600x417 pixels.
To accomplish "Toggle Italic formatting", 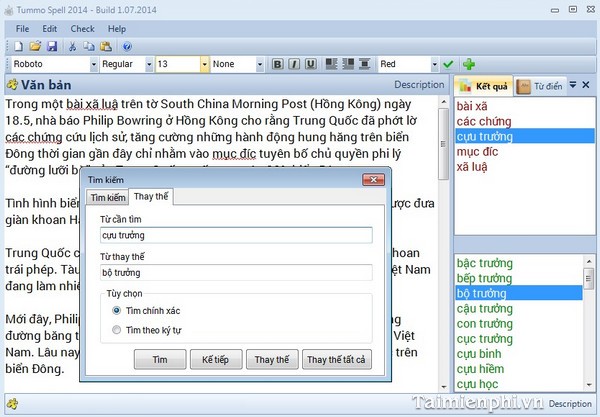I will (x=294, y=64).
